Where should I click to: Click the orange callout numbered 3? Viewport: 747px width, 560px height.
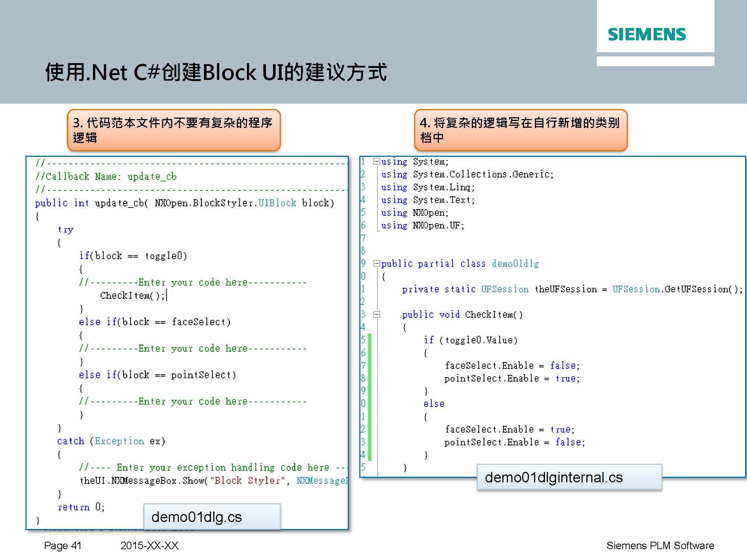[174, 130]
